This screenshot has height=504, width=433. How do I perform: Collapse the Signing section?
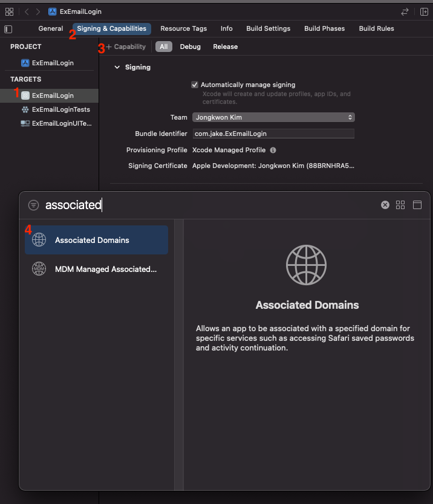[117, 67]
